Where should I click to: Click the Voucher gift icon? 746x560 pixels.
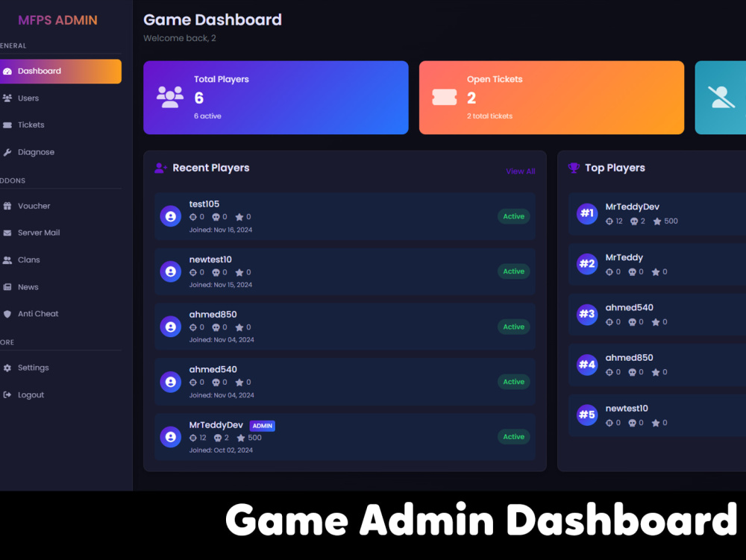tap(7, 206)
